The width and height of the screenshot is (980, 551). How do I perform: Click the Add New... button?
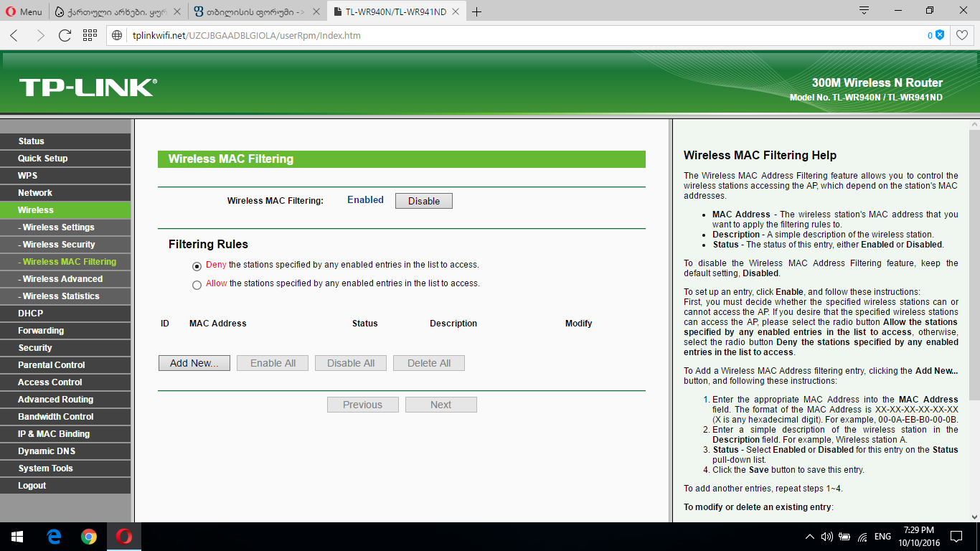coord(194,363)
